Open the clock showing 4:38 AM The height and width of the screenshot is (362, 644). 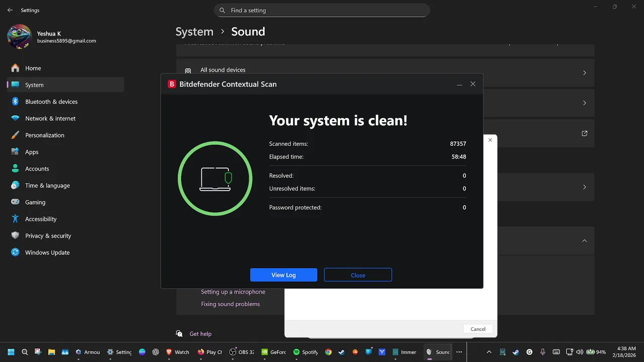(626, 352)
